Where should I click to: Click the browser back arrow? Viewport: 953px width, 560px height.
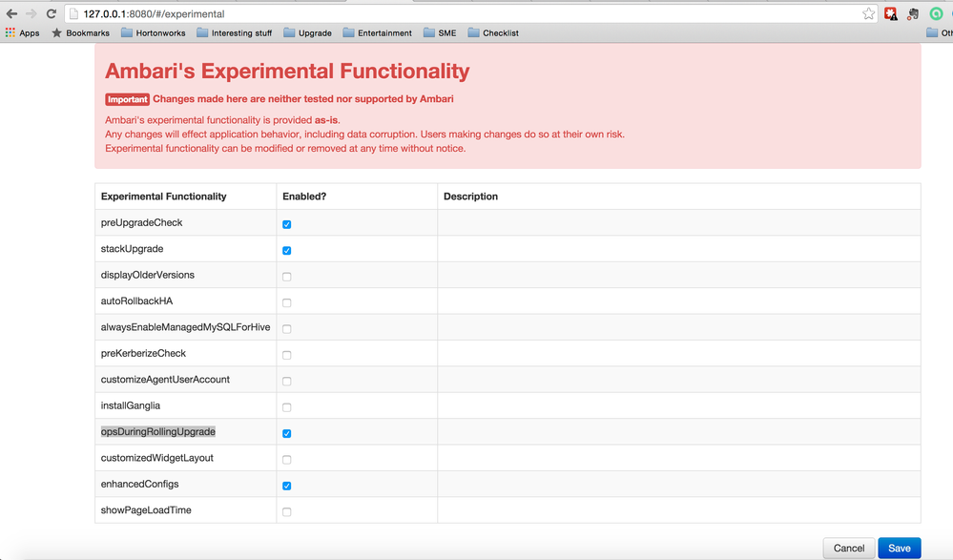[x=11, y=14]
